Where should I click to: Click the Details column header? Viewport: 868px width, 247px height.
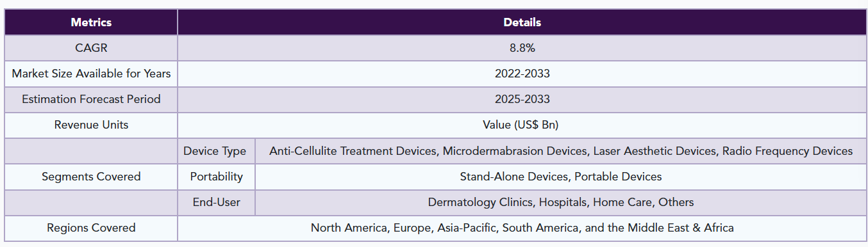tap(522, 22)
